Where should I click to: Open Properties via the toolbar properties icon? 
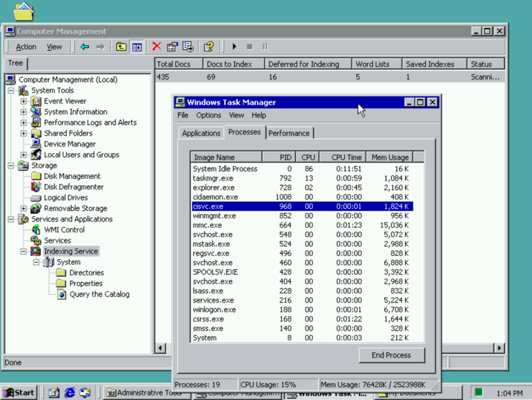(x=172, y=47)
